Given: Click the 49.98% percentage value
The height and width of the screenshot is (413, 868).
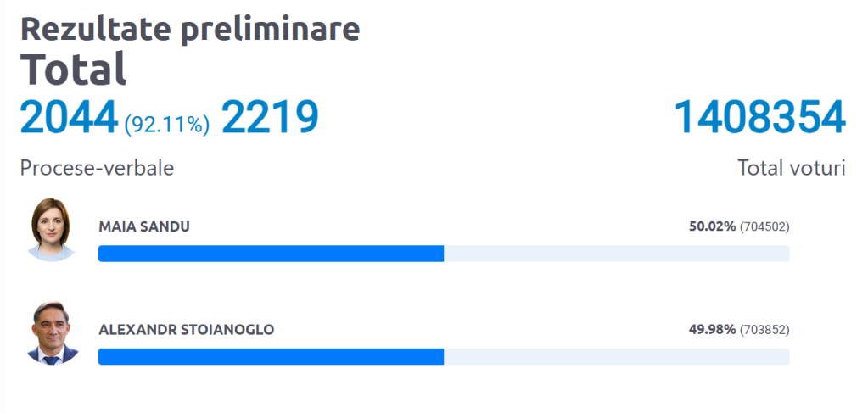Looking at the screenshot, I should tap(712, 329).
